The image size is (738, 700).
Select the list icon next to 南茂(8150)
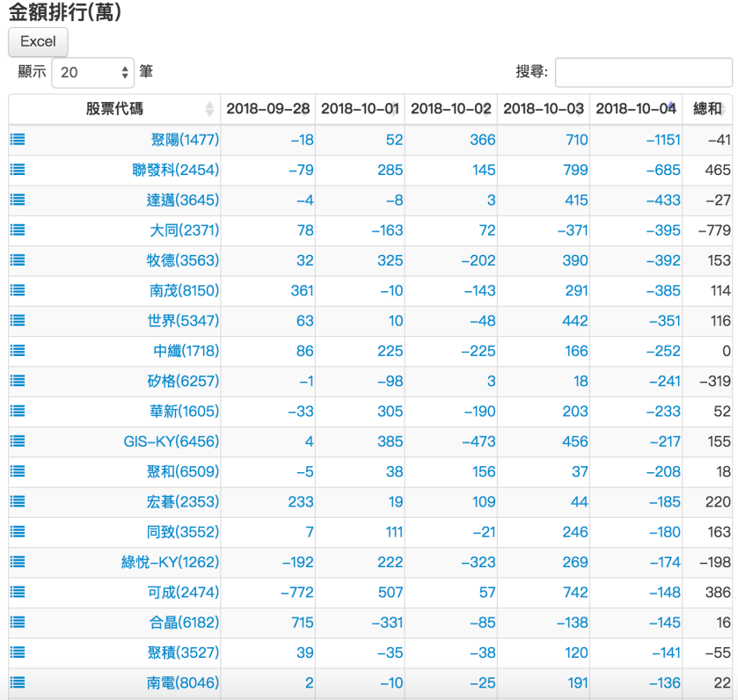16,290
